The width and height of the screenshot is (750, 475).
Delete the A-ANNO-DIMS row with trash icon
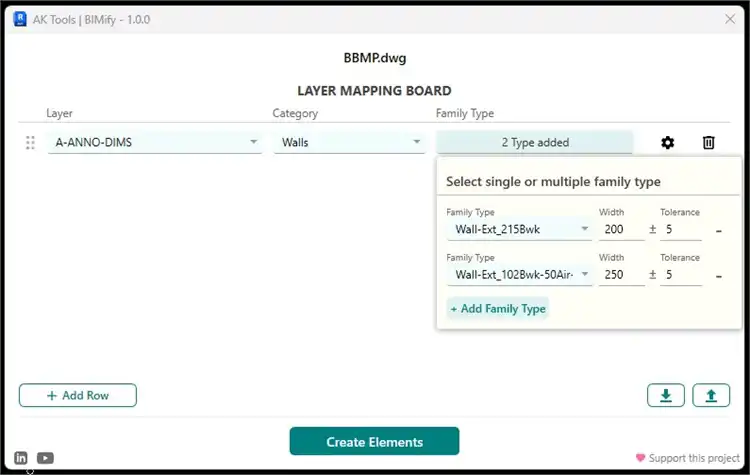pyautogui.click(x=708, y=143)
